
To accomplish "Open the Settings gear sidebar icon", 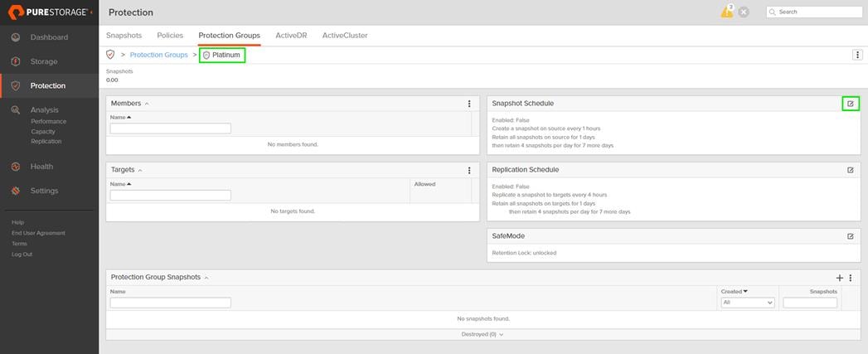I will click(16, 191).
